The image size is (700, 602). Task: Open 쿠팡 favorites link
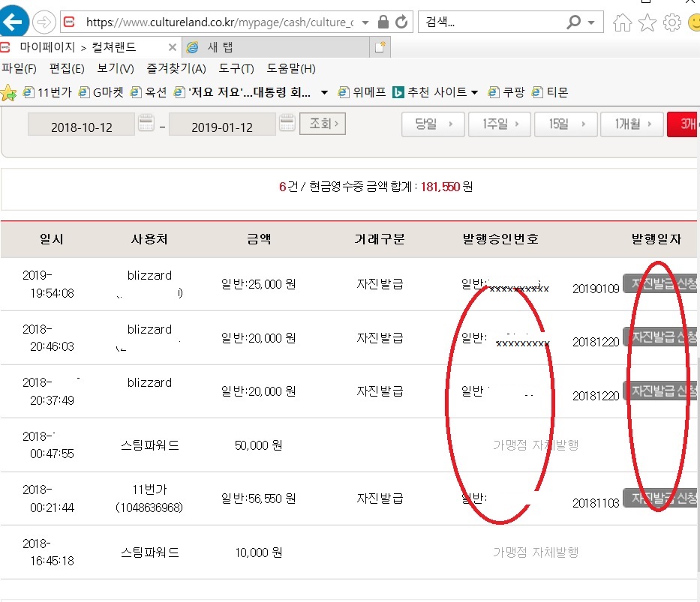tap(506, 92)
